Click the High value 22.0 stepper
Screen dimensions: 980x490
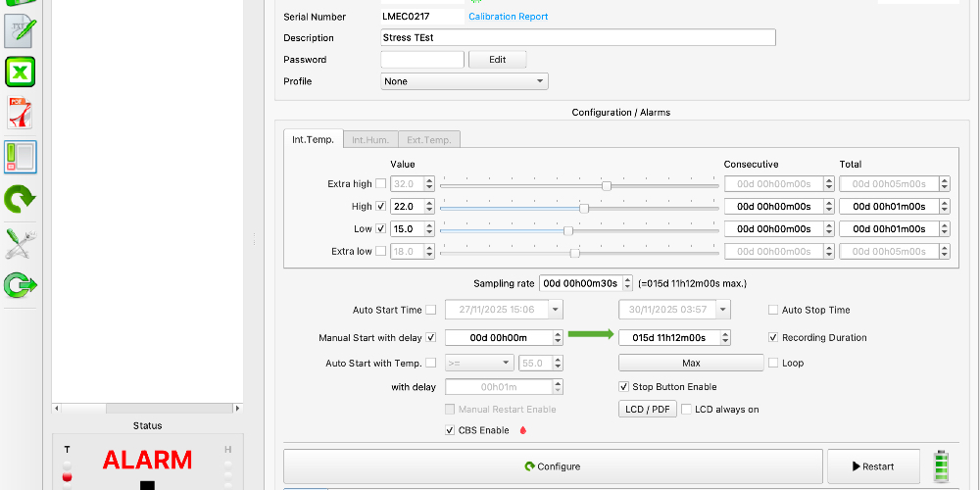(429, 206)
